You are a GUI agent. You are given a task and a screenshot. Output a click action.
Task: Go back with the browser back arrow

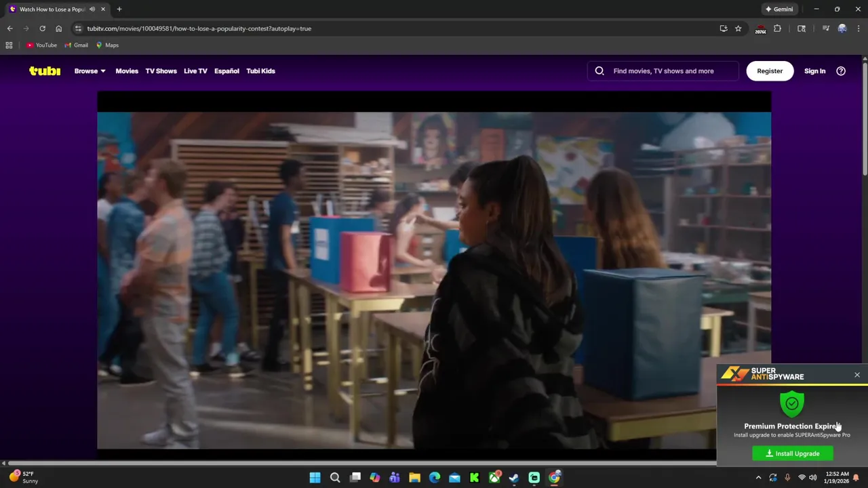tap(9, 28)
